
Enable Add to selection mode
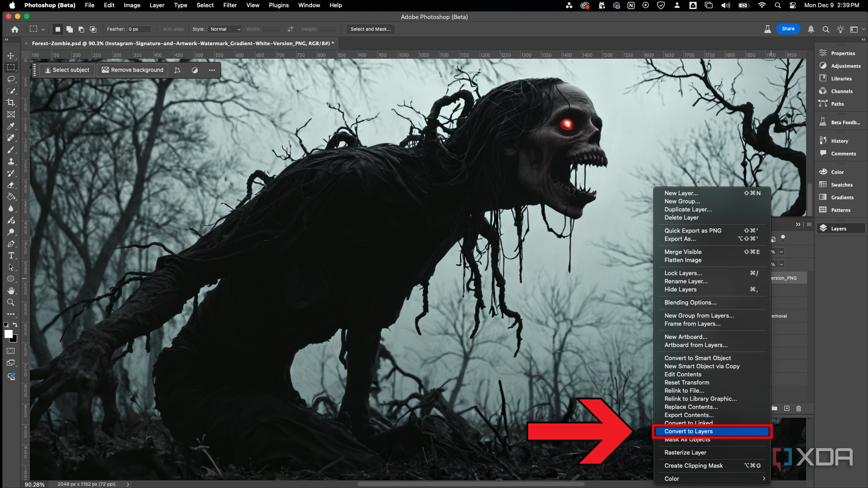[x=69, y=29]
